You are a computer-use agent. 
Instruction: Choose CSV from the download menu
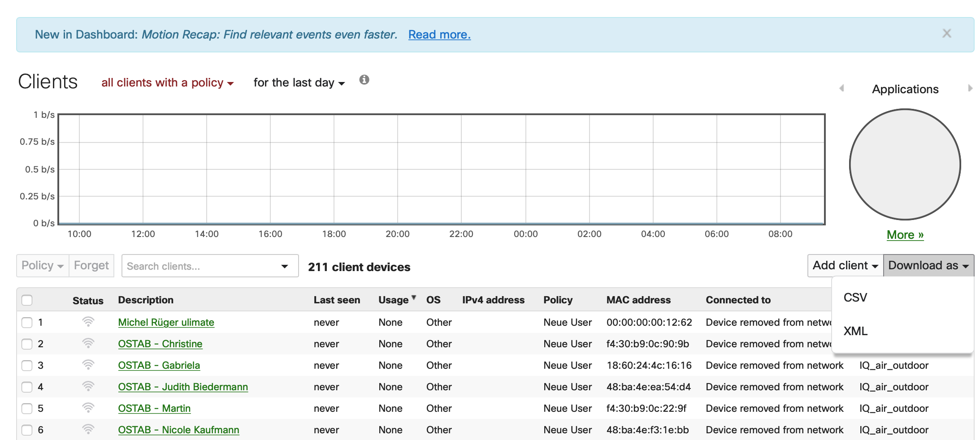coord(855,298)
